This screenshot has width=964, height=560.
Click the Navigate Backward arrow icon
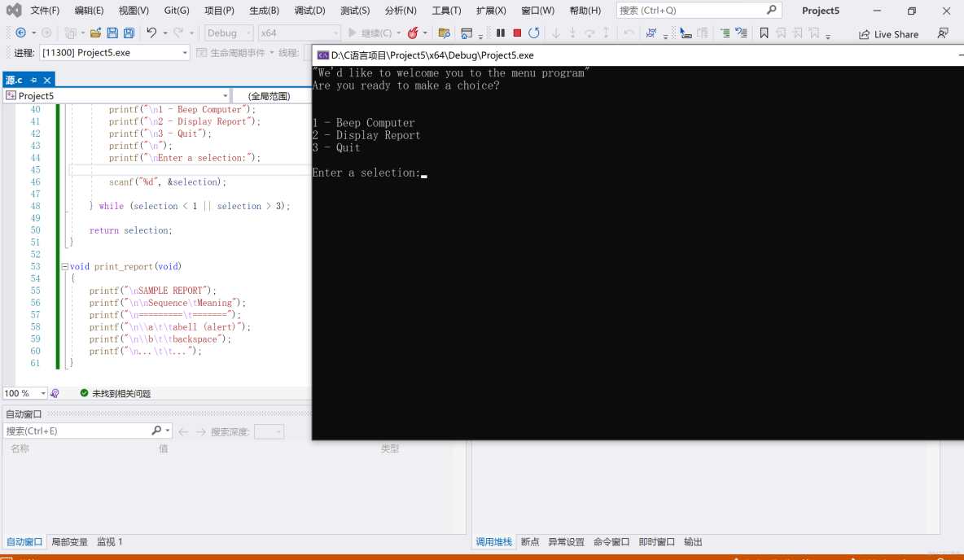coord(21,33)
